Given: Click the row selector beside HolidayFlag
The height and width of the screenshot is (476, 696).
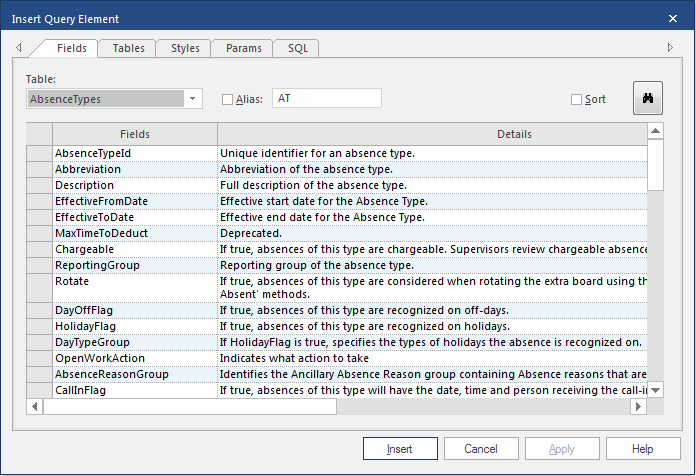Looking at the screenshot, I should point(40,326).
